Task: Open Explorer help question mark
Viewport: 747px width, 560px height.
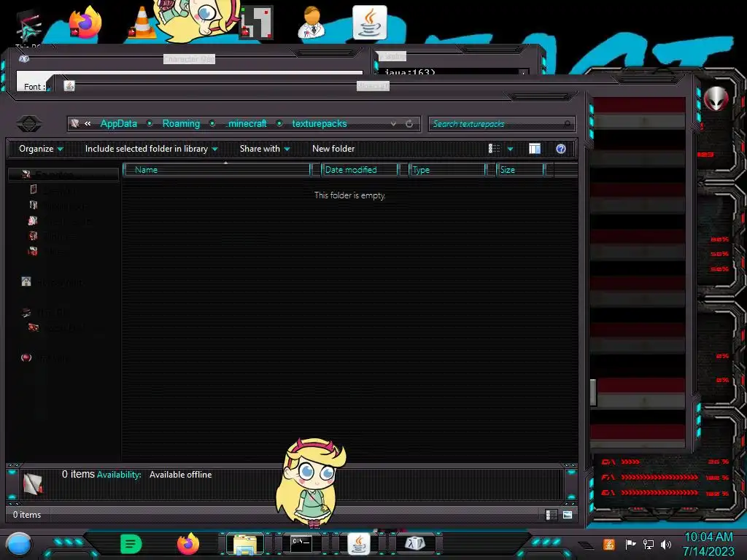Action: tap(561, 149)
